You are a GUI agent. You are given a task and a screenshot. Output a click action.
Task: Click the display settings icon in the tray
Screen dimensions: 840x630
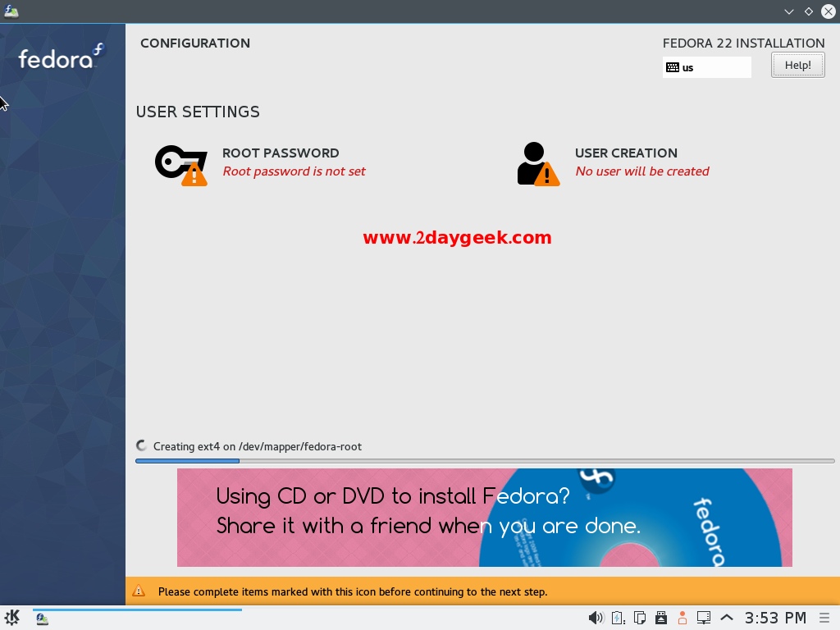pos(703,618)
